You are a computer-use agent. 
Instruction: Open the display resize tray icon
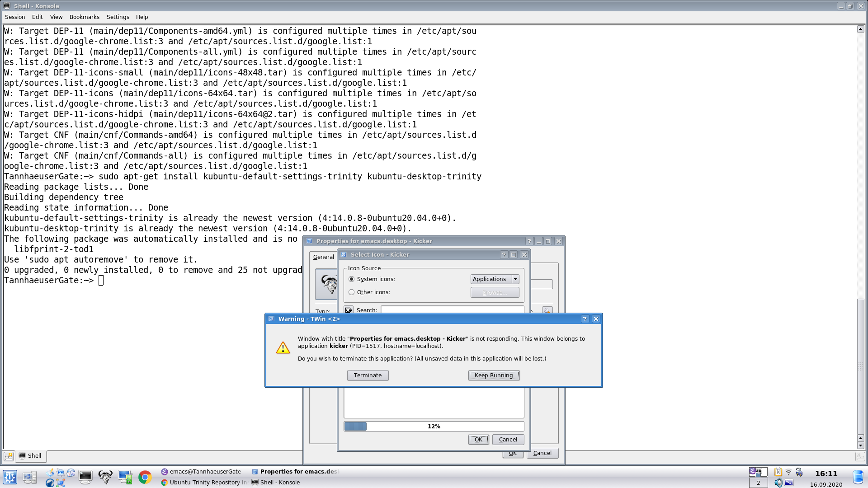pos(789,483)
